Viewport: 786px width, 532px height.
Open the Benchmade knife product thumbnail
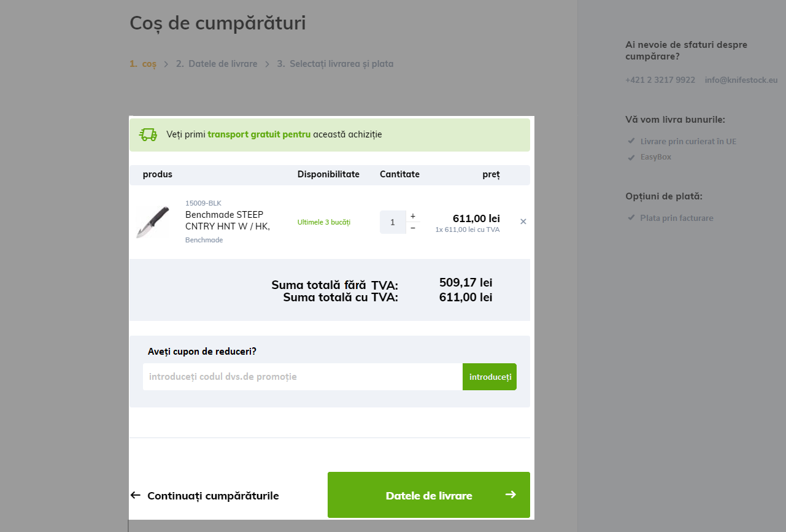pyautogui.click(x=153, y=222)
